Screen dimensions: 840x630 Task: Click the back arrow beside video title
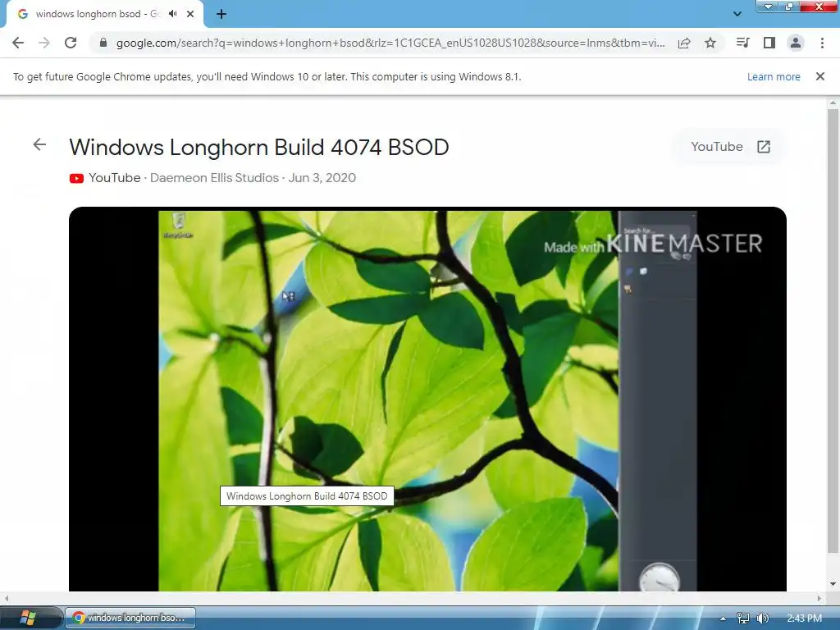pyautogui.click(x=39, y=144)
